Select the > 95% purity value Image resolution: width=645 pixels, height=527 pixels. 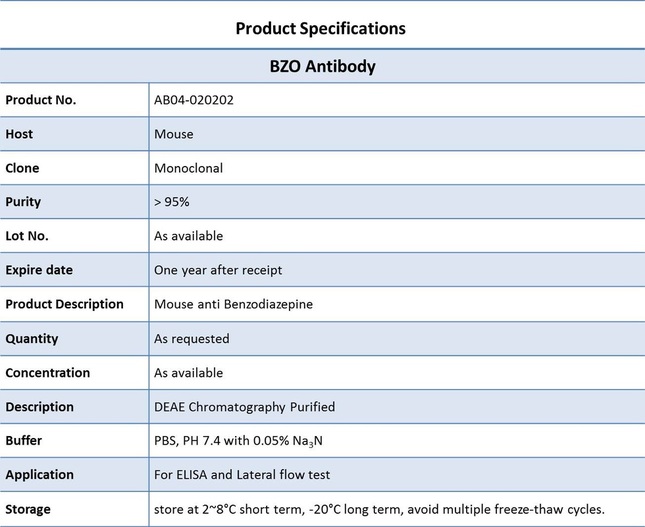[172, 202]
